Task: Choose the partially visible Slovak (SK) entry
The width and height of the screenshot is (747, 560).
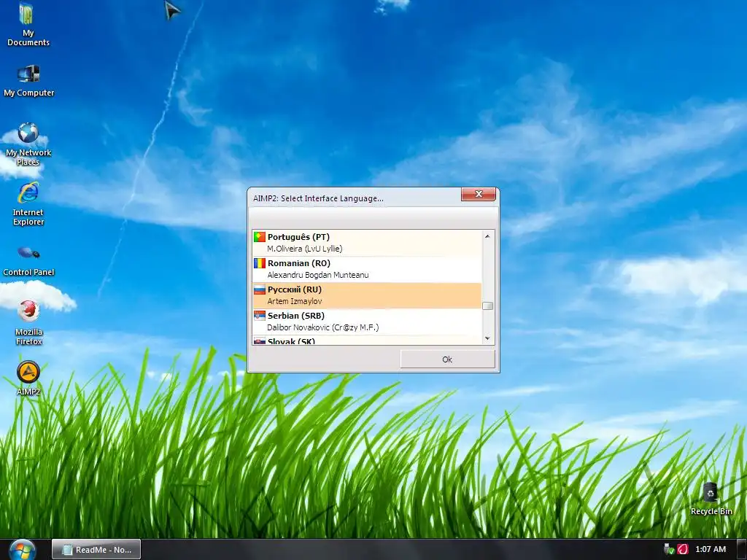Action: pos(367,340)
